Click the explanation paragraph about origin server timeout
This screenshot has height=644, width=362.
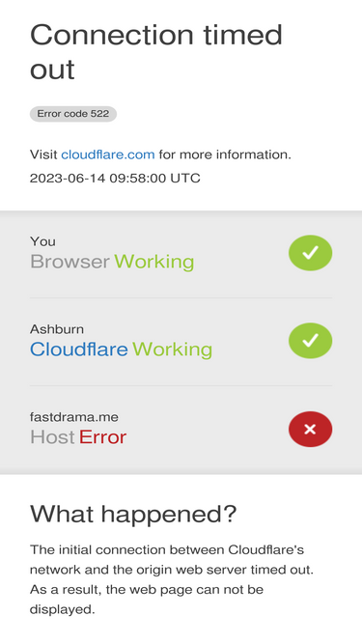tap(172, 579)
